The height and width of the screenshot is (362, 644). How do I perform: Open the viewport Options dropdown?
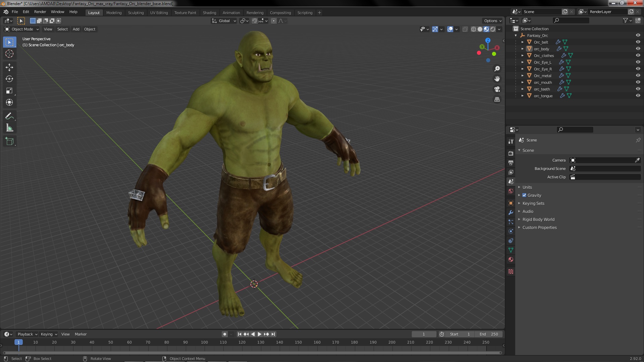coord(493,21)
